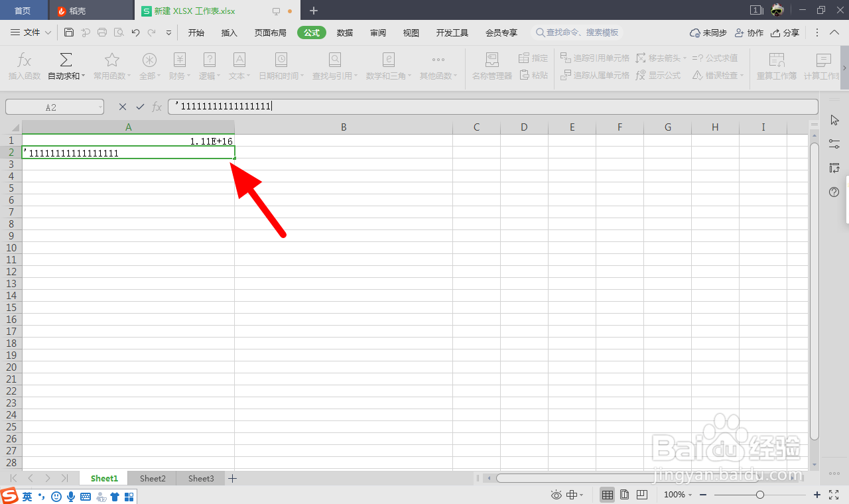The width and height of the screenshot is (849, 504).
Task: Click the Recalculate Workbook (重算工作簿) icon
Action: (x=777, y=60)
